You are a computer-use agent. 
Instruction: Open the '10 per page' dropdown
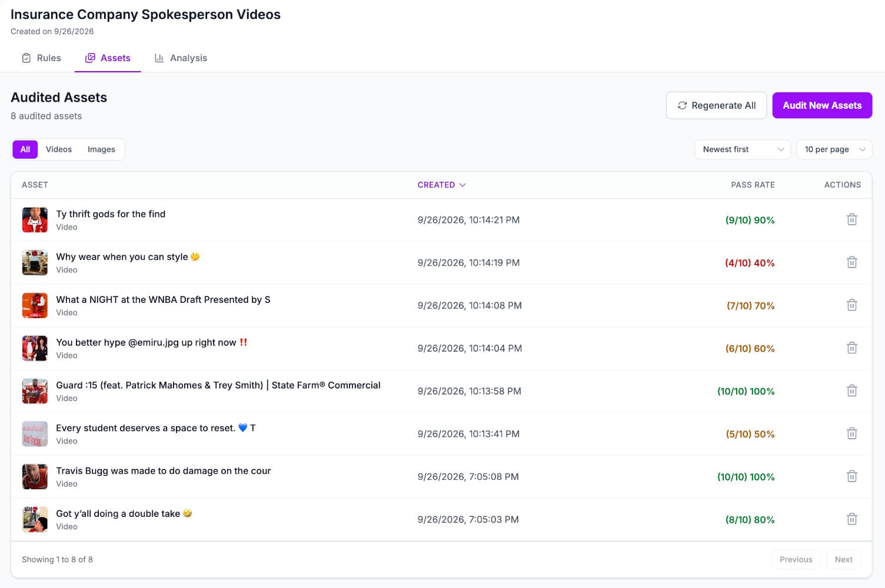coord(834,149)
